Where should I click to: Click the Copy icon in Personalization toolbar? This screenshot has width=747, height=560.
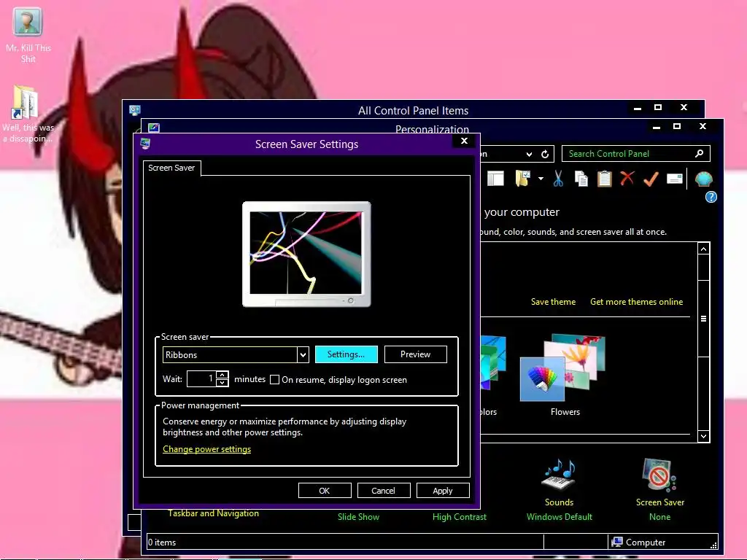tap(581, 179)
